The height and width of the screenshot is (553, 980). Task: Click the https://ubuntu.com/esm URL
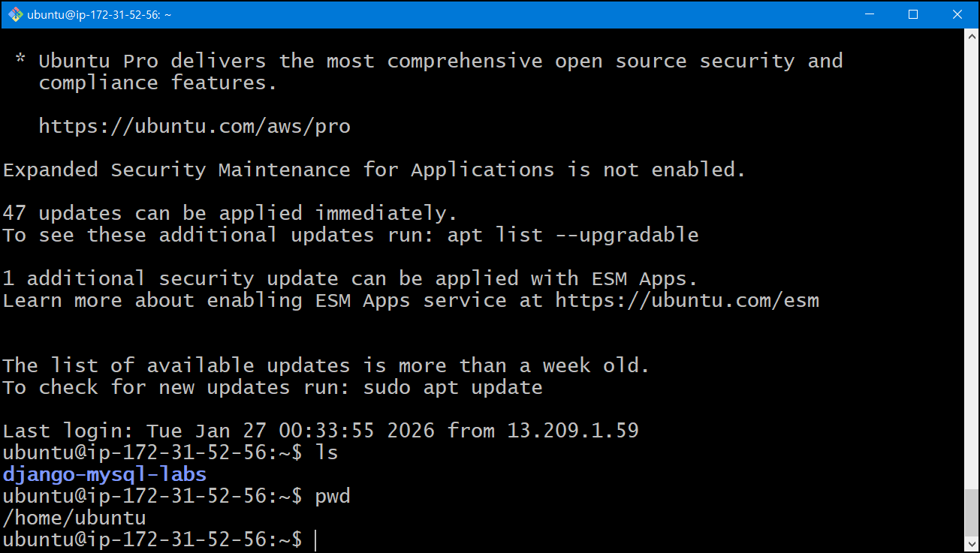point(687,300)
